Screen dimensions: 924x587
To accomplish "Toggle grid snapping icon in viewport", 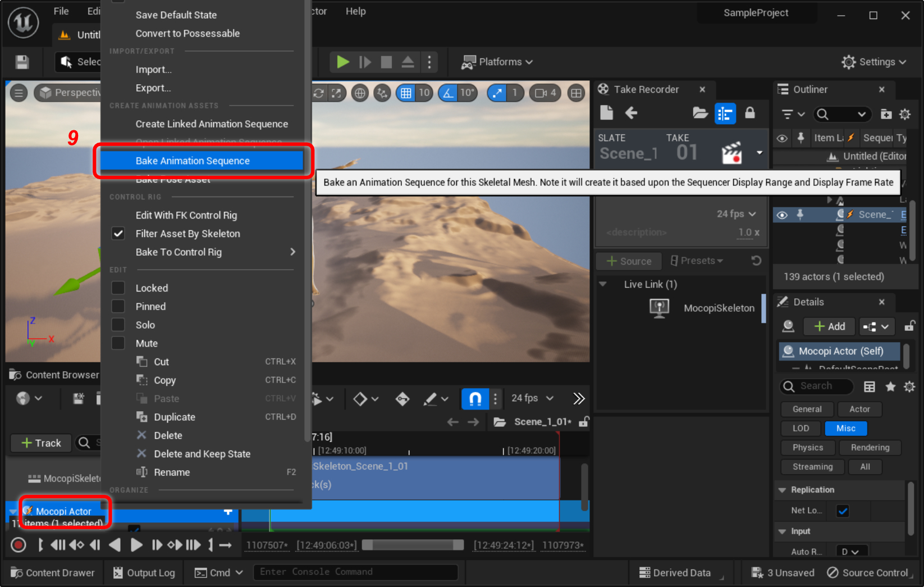I will click(x=406, y=93).
